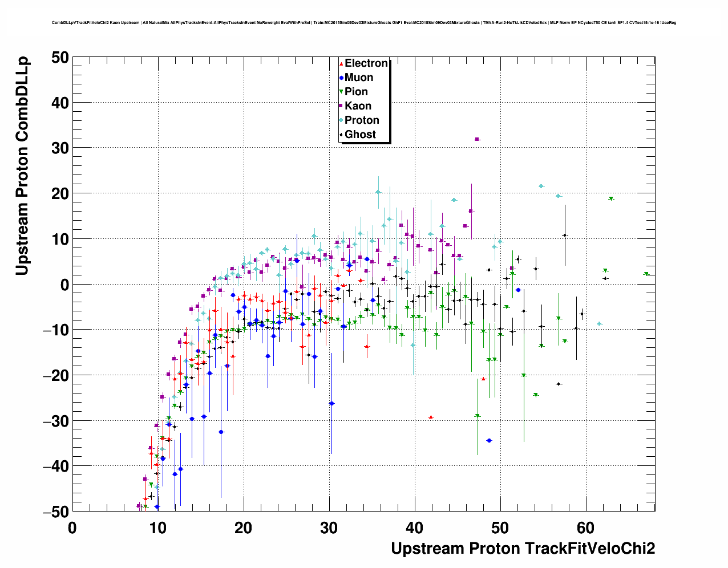Click the 30 tick label on x-axis
The height and width of the screenshot is (568, 728).
(x=329, y=528)
